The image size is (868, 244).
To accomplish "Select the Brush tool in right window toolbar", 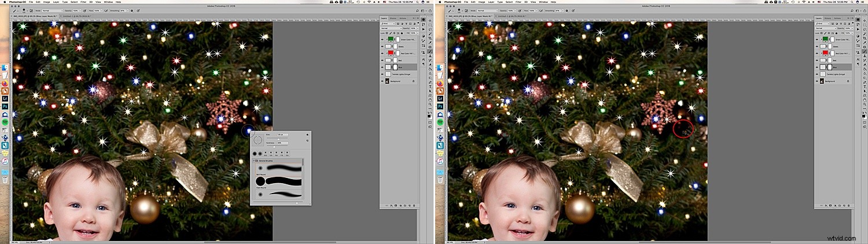I will pos(865,52).
